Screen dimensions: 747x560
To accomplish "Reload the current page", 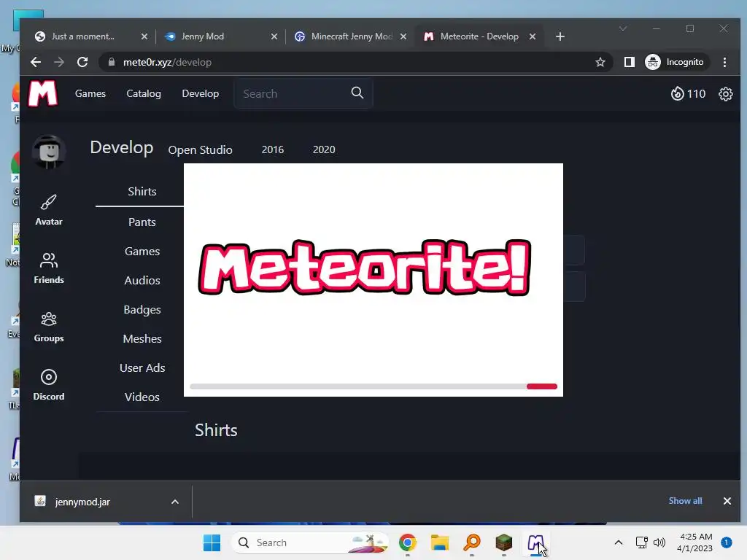I will 82,63.
